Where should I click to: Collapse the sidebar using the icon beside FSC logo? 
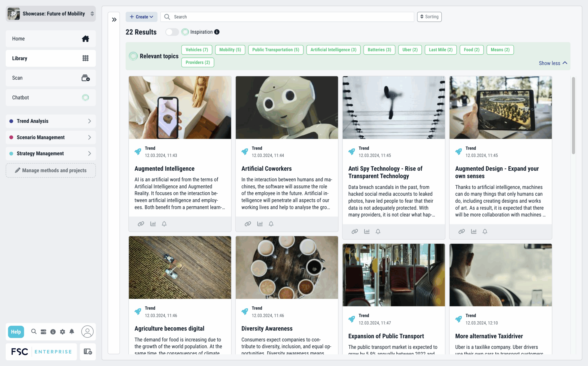pos(88,352)
